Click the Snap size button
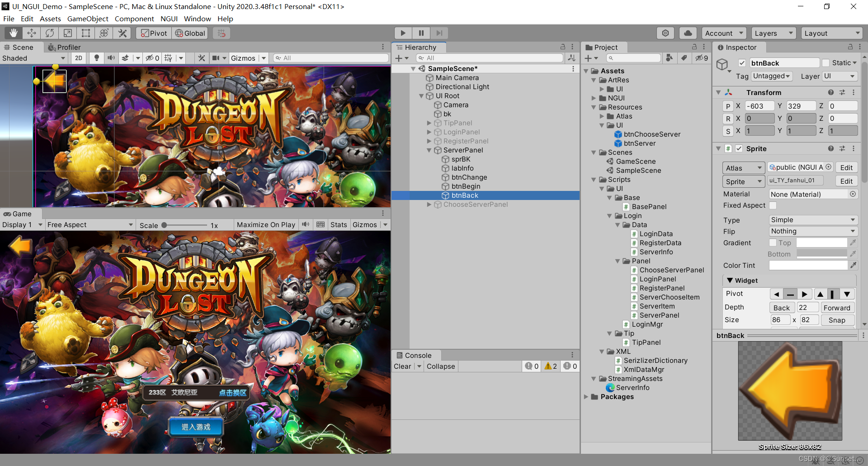The image size is (868, 466). click(x=837, y=320)
